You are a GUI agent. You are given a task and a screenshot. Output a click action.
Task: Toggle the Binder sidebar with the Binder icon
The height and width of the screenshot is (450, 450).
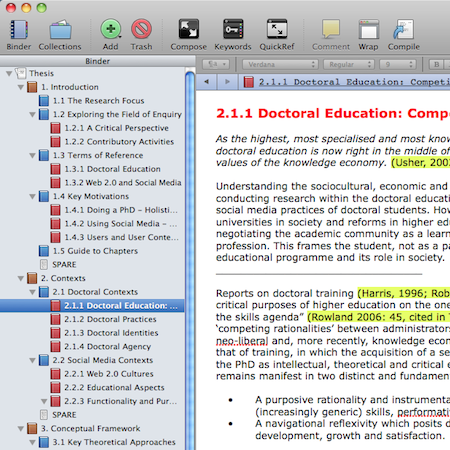coord(19,30)
